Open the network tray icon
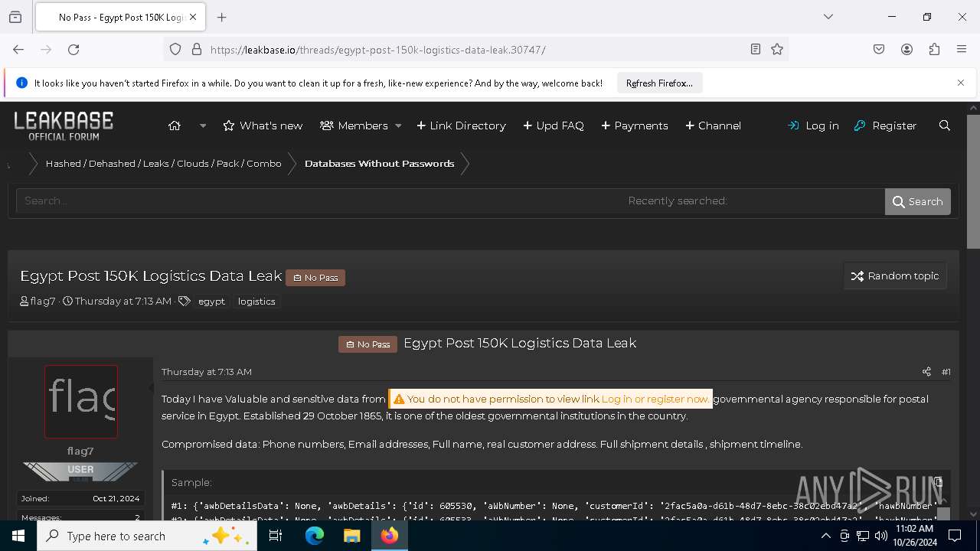This screenshot has width=980, height=551. [863, 536]
